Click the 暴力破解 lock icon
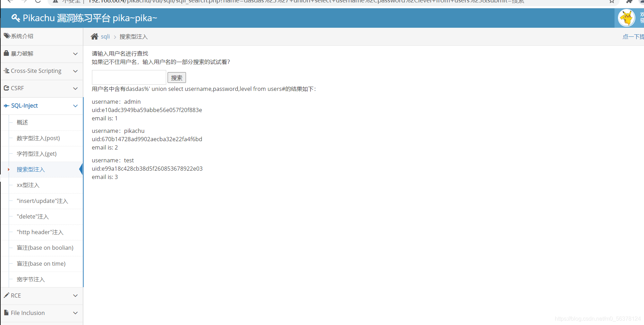Viewport: 644px width, 325px height. 6,53
